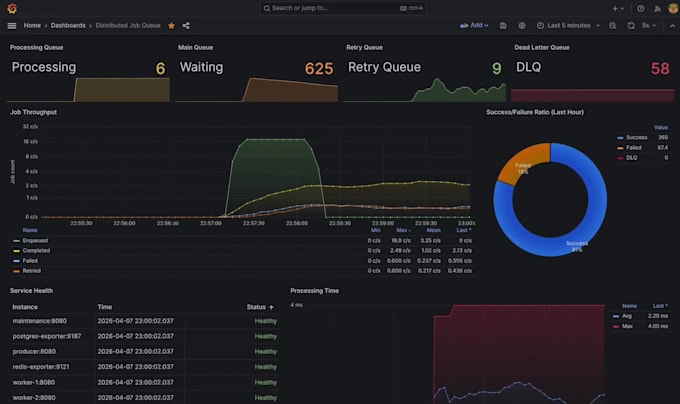Star the Distributed Job Queue dashboard
The image size is (680, 404).
click(x=171, y=26)
